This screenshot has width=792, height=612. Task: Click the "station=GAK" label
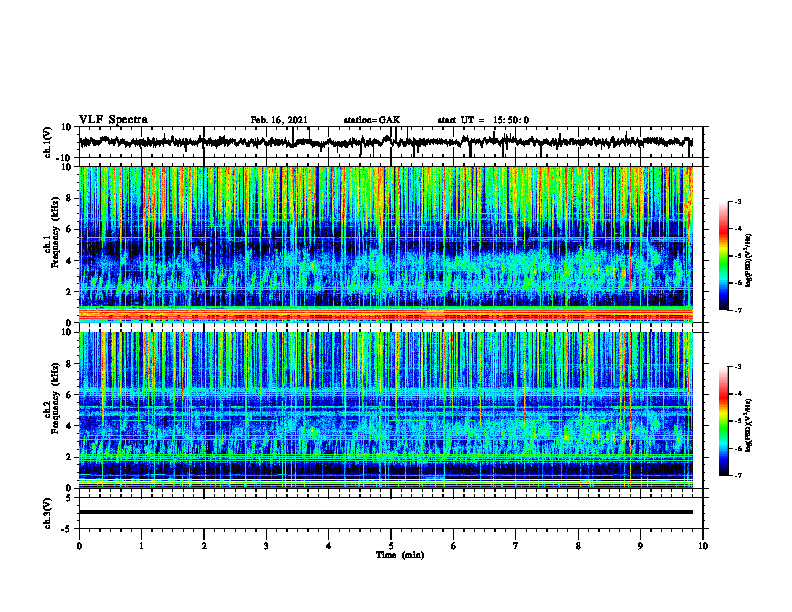click(372, 120)
